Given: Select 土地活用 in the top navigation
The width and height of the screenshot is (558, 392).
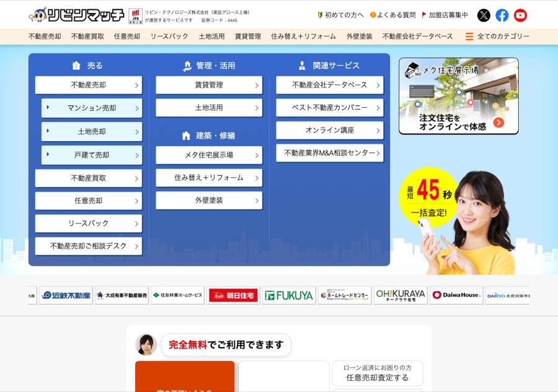Looking at the screenshot, I should (212, 37).
